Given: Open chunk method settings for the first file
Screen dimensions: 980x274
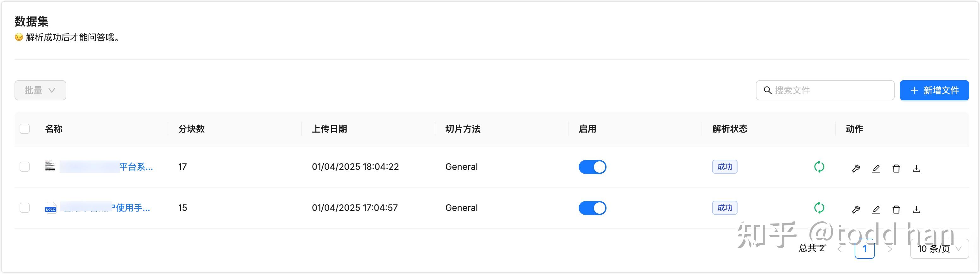Looking at the screenshot, I should (856, 168).
